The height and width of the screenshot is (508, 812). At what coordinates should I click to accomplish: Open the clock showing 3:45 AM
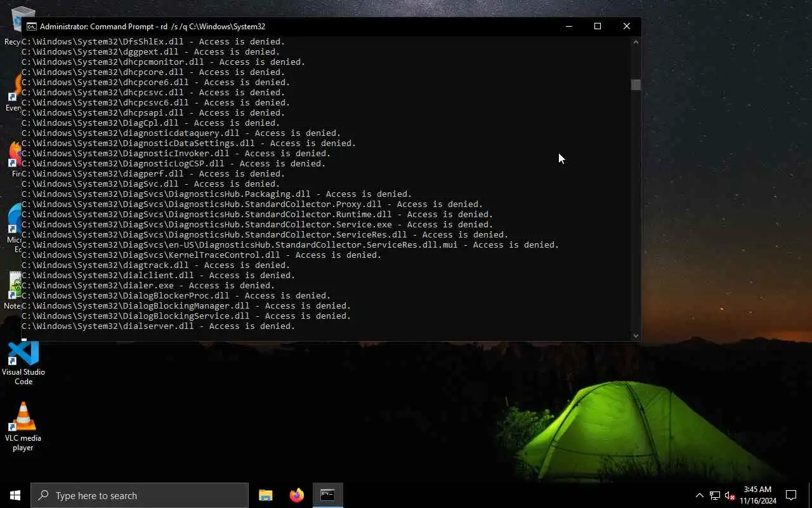point(757,495)
